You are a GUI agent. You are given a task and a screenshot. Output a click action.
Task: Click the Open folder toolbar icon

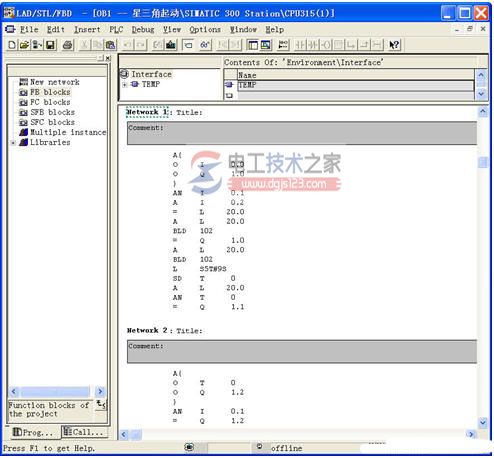click(24, 45)
